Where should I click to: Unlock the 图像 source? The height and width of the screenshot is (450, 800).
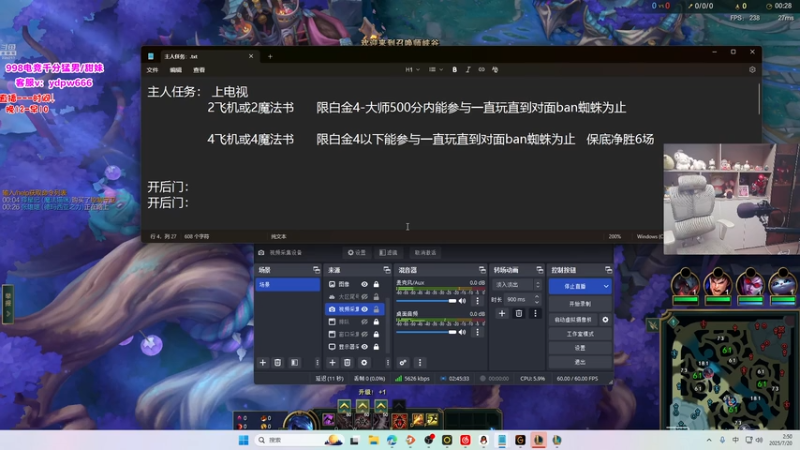376,284
